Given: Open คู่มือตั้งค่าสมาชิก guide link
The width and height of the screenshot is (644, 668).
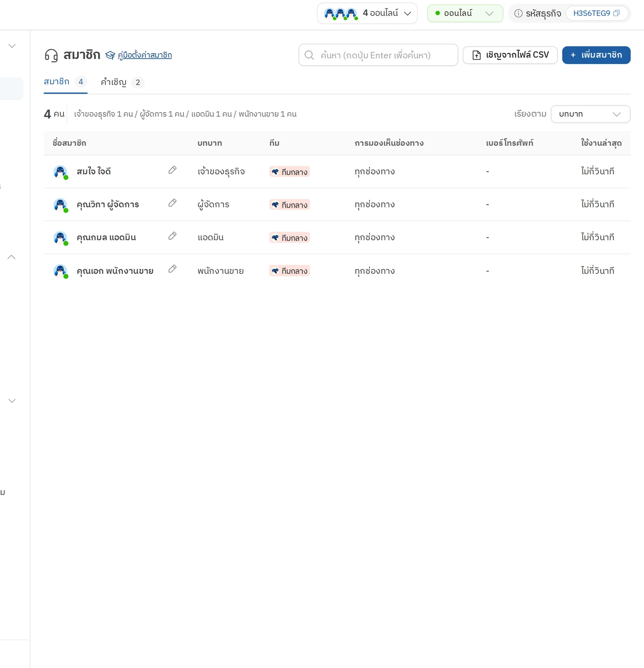Looking at the screenshot, I should [144, 55].
